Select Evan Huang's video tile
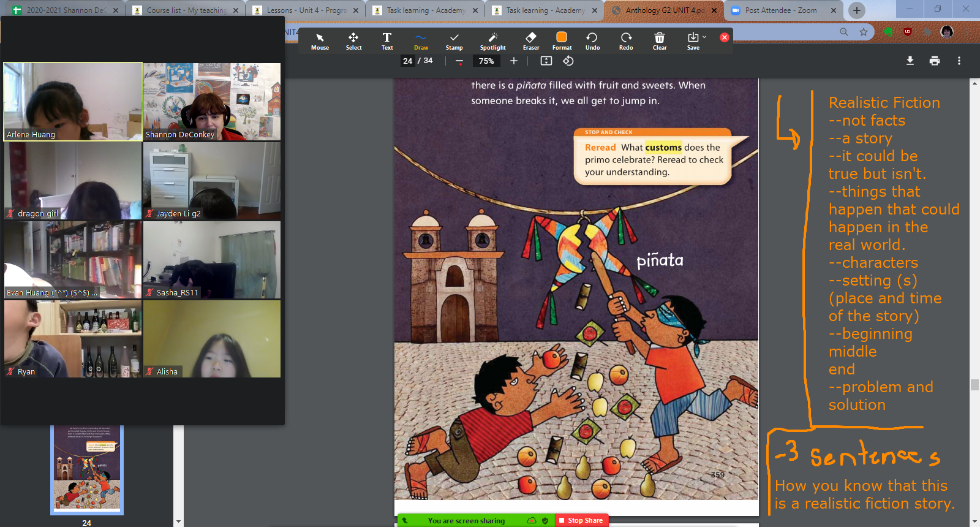 point(73,260)
